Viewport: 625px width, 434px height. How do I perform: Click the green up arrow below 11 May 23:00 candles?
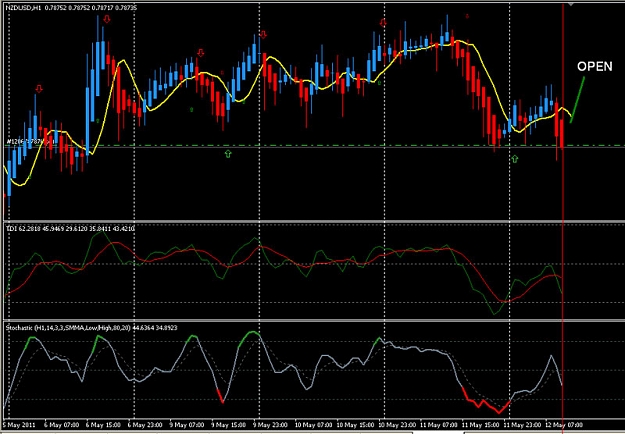pyautogui.click(x=515, y=159)
